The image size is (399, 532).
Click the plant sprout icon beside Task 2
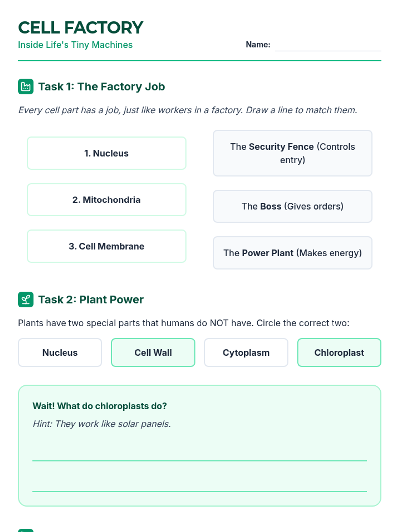point(26,300)
